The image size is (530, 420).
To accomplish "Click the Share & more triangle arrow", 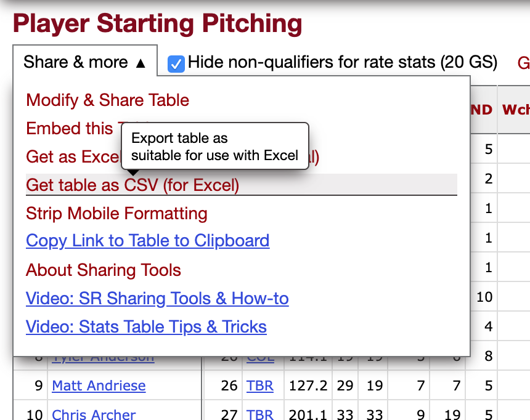I will (x=141, y=63).
